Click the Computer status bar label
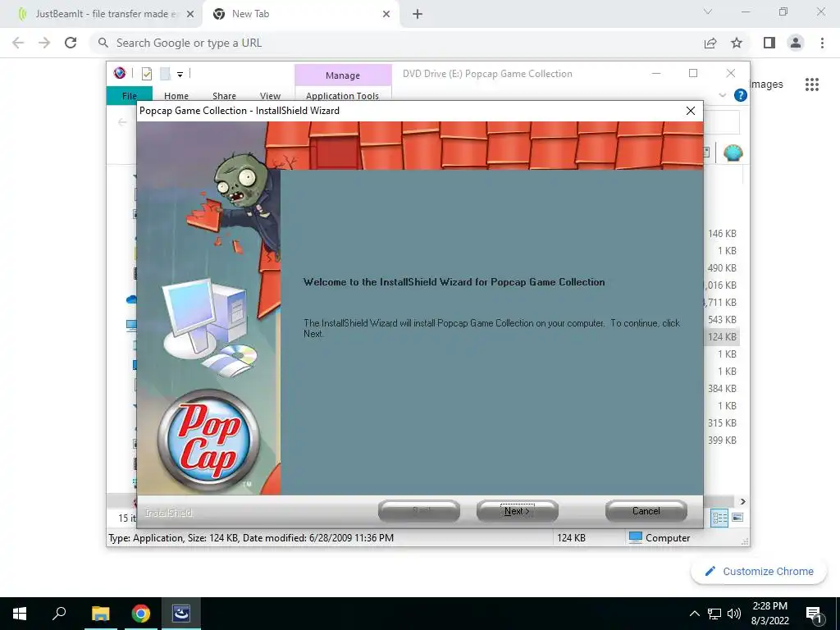 coord(668,538)
